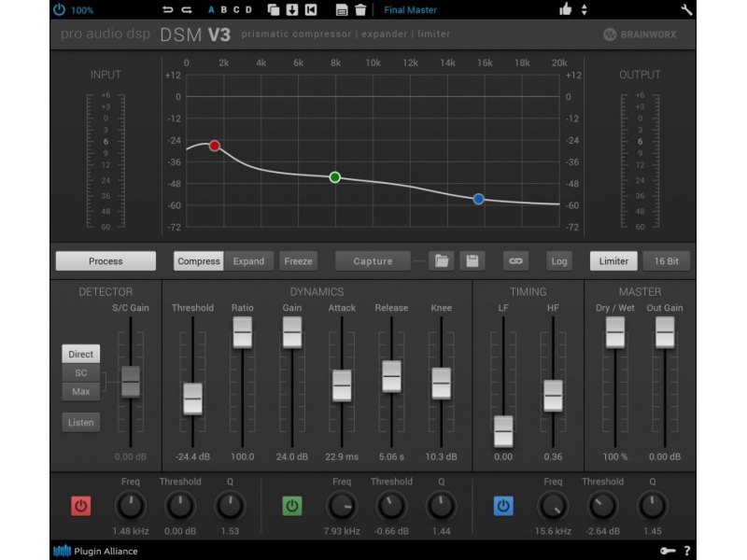Open the Final Master preset dropdown
The width and height of the screenshot is (747, 560).
[x=410, y=9]
